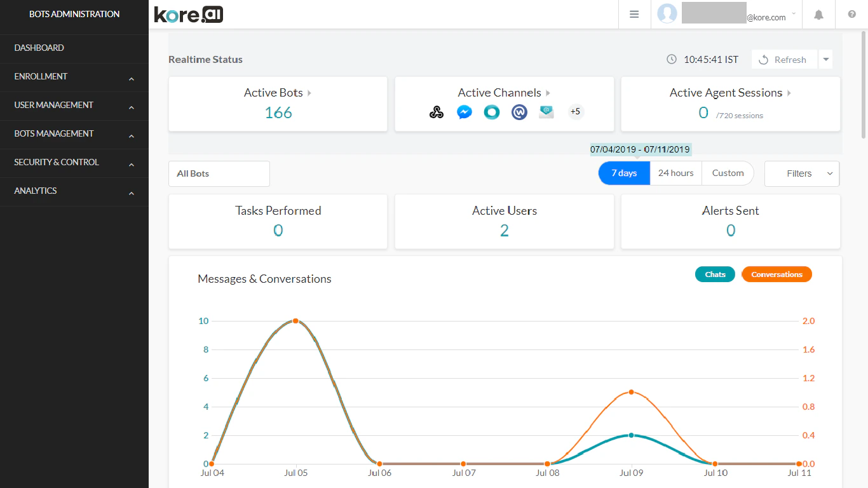Show five more channels via +5 badge

point(575,112)
